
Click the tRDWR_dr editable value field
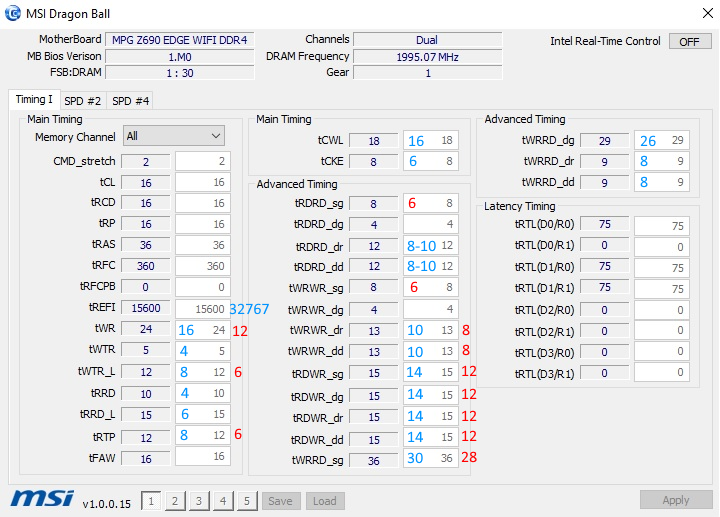[431, 416]
